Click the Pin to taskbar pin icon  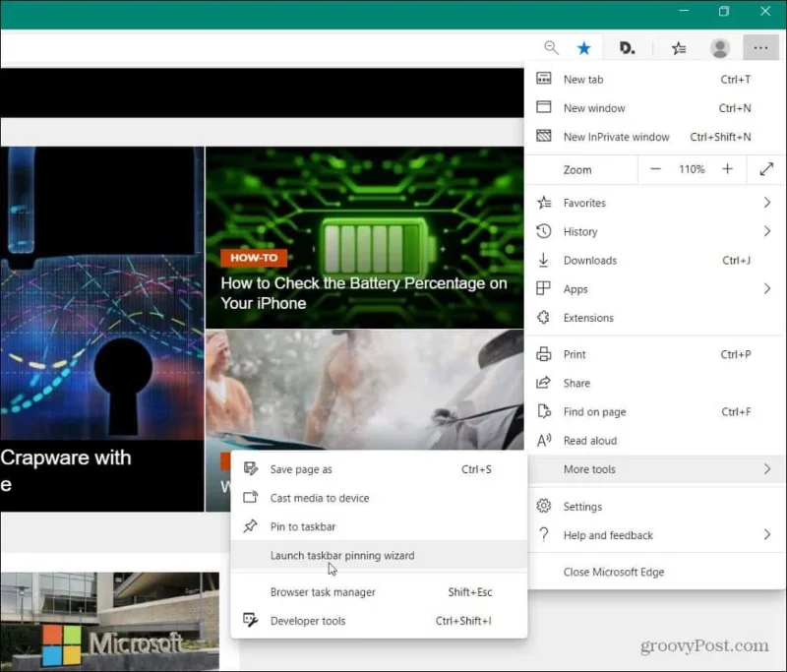[250, 526]
